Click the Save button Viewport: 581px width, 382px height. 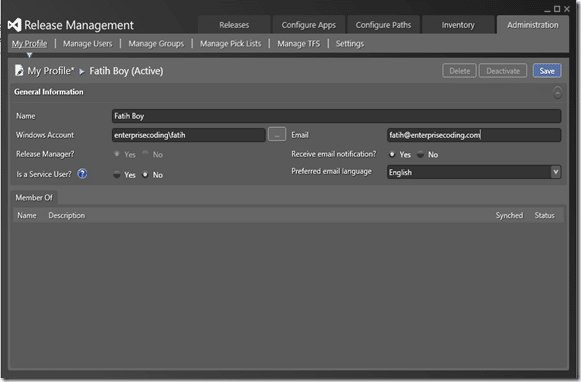pos(547,71)
